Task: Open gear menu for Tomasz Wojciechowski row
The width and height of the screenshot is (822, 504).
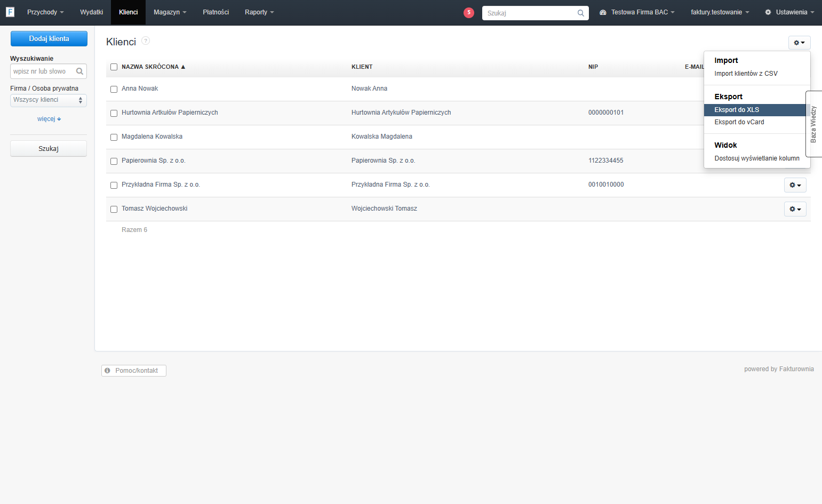Action: click(x=795, y=209)
